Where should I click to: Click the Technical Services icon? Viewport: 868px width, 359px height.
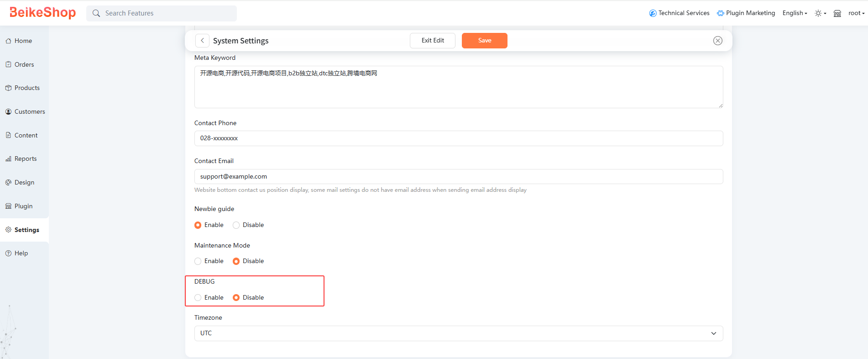click(653, 13)
